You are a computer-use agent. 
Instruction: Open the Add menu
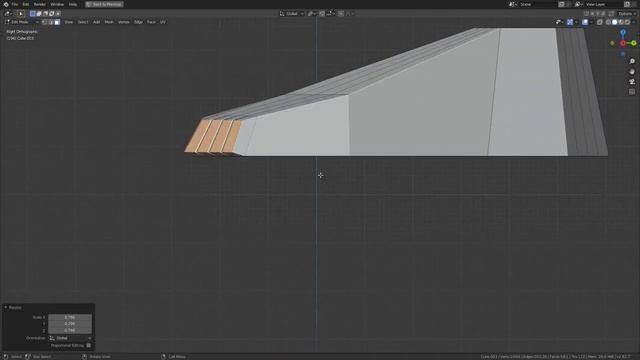tap(96, 22)
